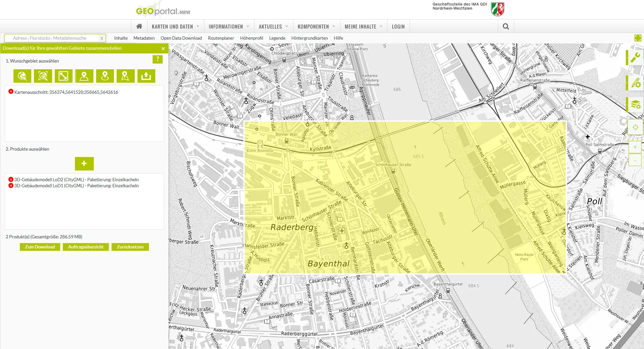
Task: Expand Aktuelles menu
Action: click(273, 27)
